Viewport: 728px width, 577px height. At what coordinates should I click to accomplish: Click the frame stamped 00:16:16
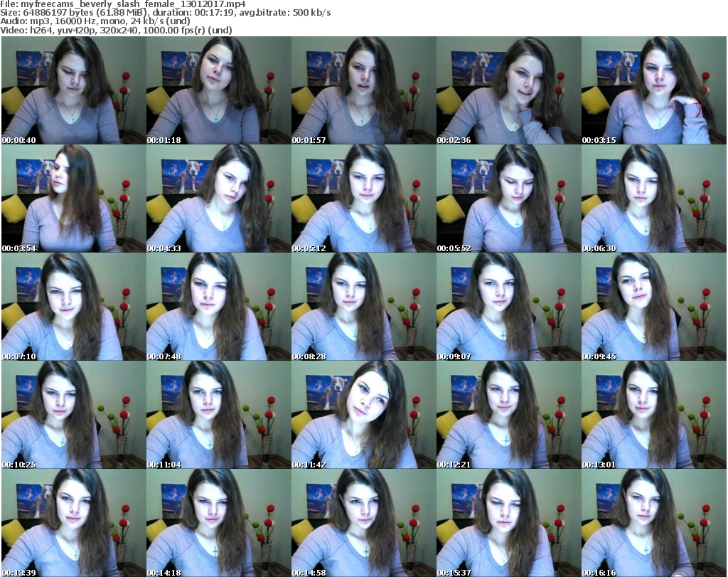654,523
